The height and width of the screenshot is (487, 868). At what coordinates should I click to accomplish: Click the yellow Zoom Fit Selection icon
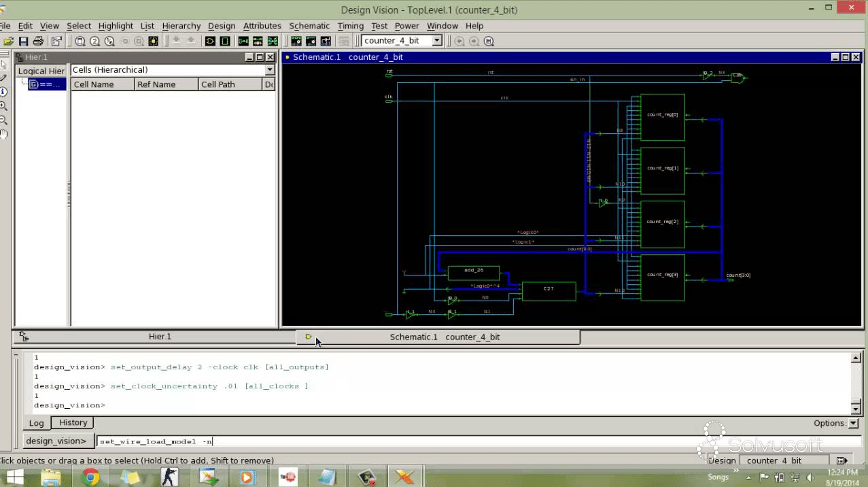(x=154, y=41)
